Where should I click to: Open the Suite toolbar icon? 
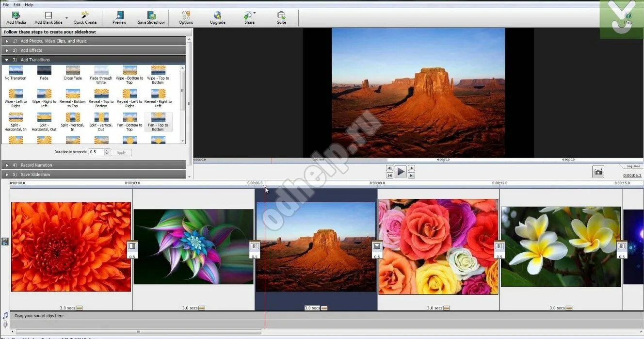(x=281, y=17)
